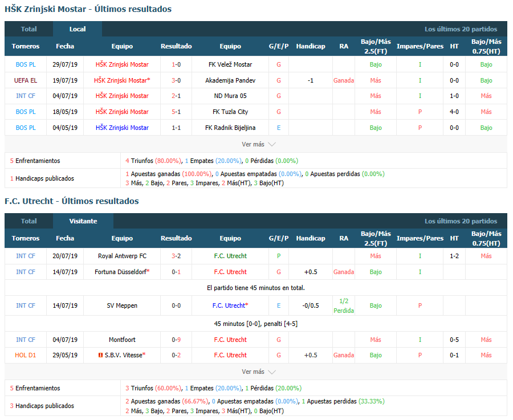Expand Ver más under Utrecht results
513x420 pixels.
point(258,372)
